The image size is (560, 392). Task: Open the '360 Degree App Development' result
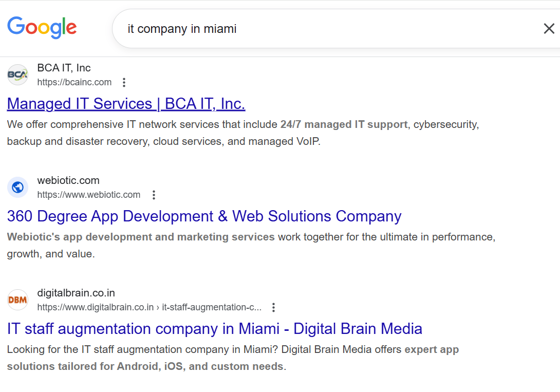pyautogui.click(x=204, y=216)
